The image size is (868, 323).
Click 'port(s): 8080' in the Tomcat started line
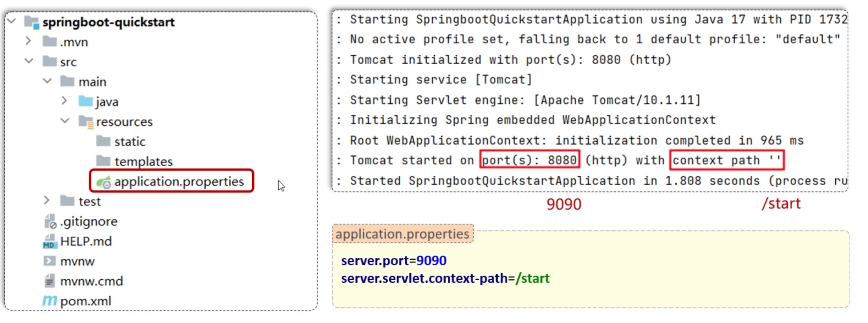529,160
